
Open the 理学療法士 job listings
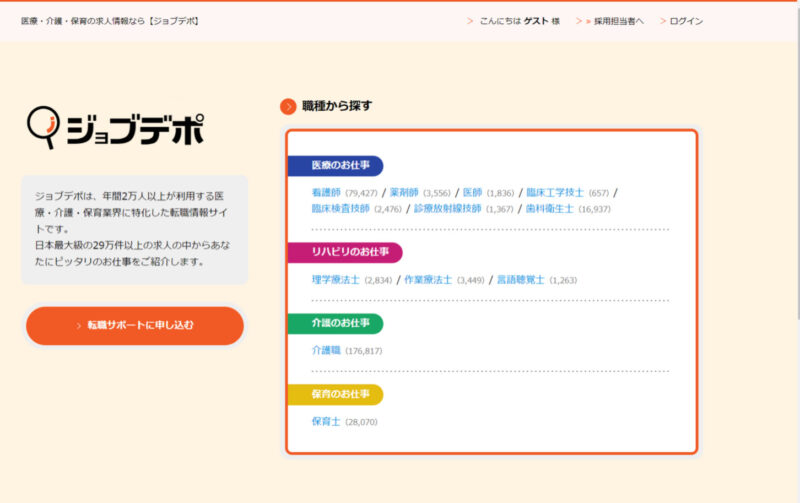point(336,280)
